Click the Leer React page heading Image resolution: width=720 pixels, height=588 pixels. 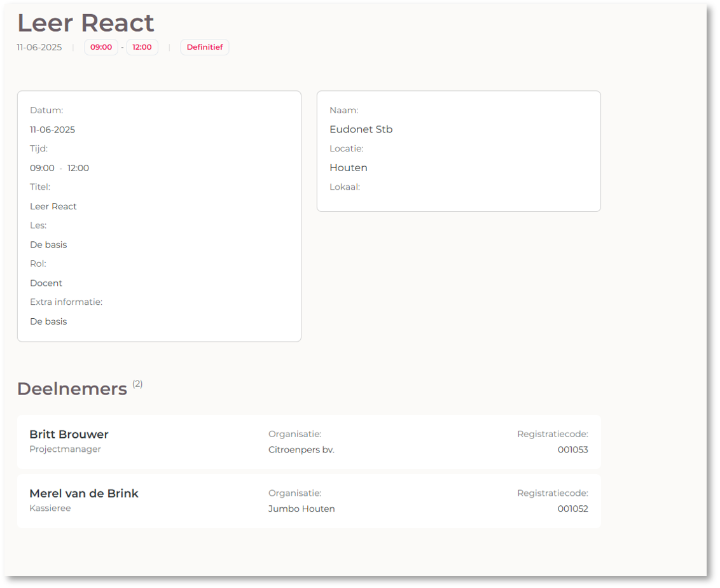[x=86, y=23]
